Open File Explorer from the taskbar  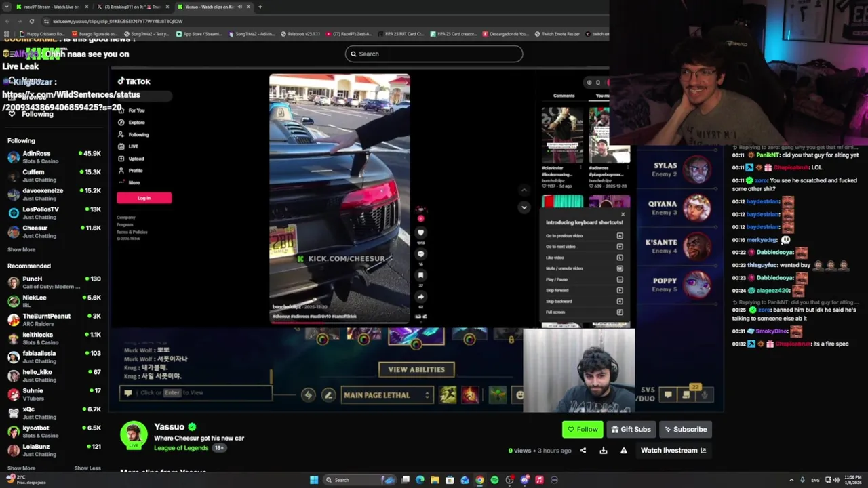435,480
